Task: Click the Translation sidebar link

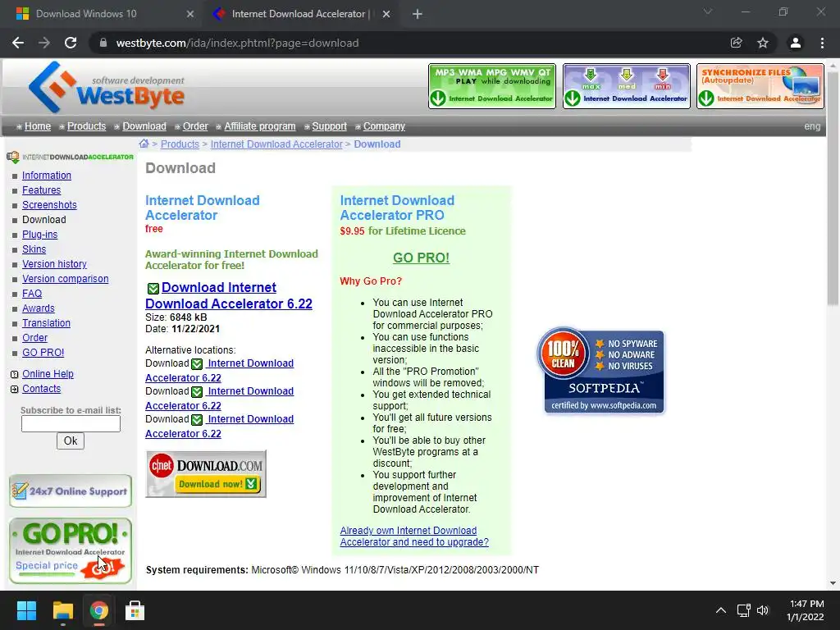Action: click(46, 323)
